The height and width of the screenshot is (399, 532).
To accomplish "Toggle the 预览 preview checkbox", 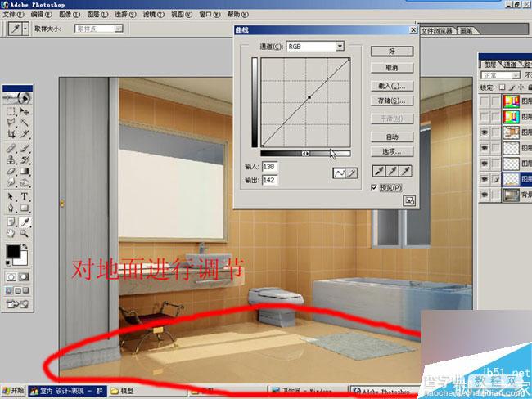I will click(x=374, y=187).
